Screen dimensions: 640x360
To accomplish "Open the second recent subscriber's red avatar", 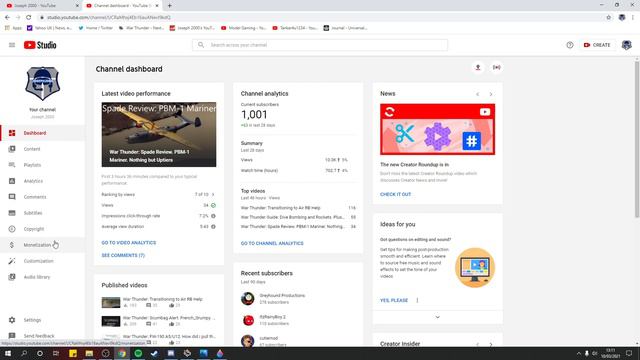I will point(247,320).
